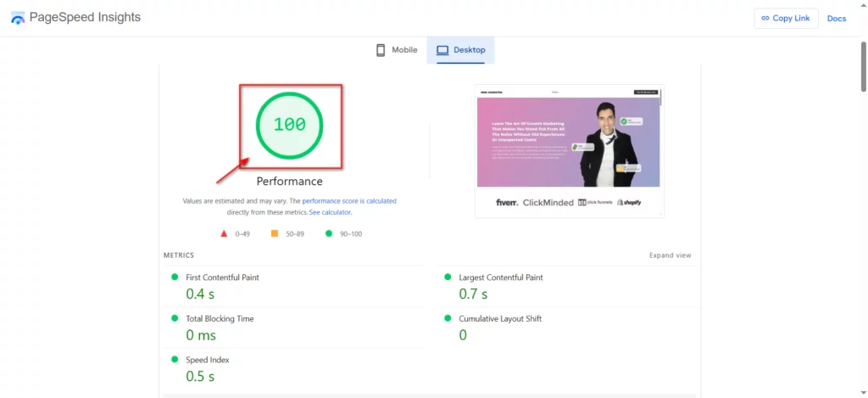Open the Docs link
This screenshot has width=868, height=398.
point(837,19)
